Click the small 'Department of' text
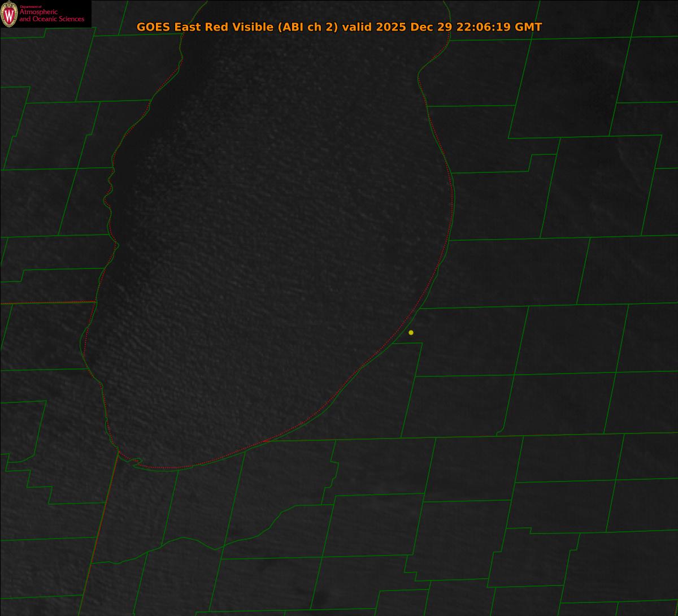The image size is (678, 616). 31,6
